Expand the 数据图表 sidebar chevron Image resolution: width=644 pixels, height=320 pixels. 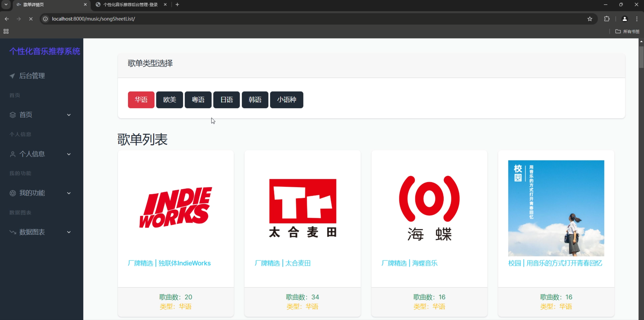click(x=69, y=232)
